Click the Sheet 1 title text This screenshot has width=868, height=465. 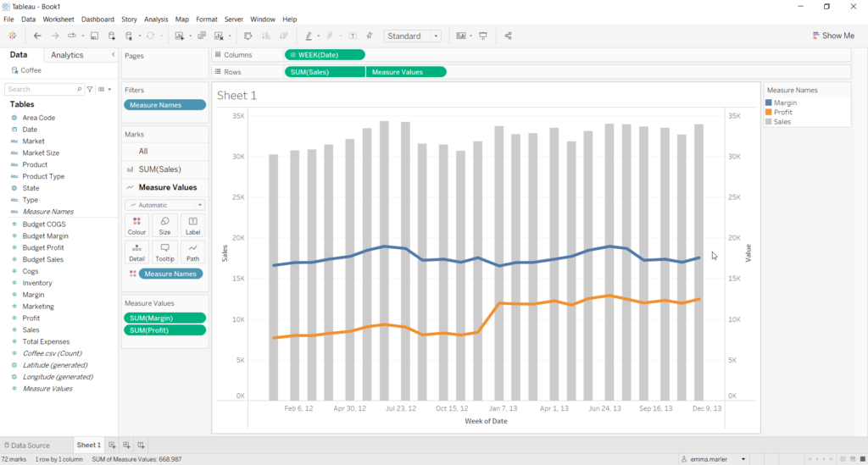237,96
